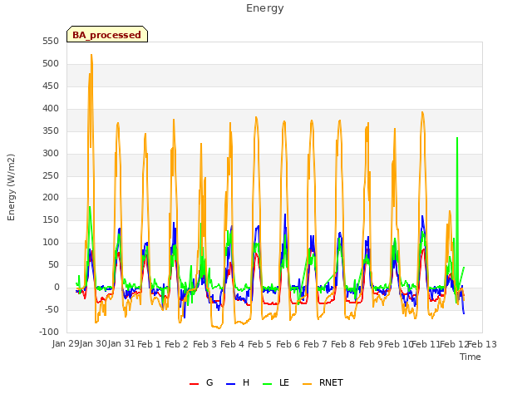Select the Feb 1 x-axis tick label
Screen dimensions: 532x399
149,344
